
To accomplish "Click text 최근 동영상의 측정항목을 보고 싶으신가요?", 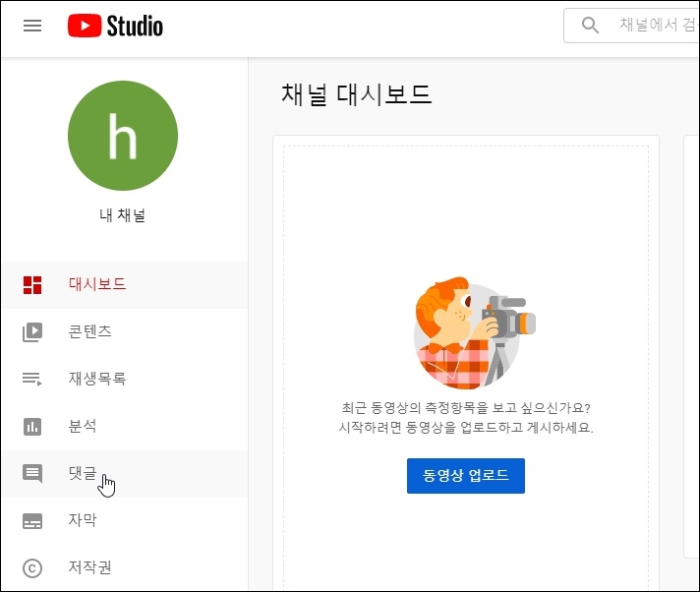I will (x=466, y=407).
